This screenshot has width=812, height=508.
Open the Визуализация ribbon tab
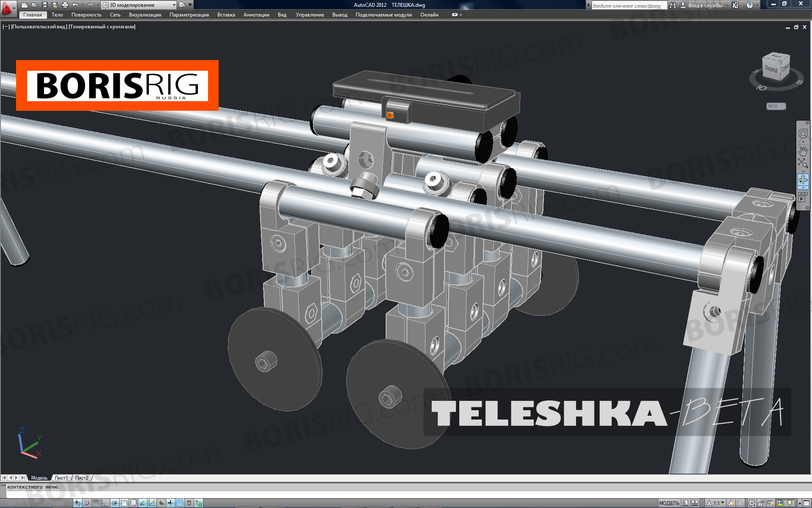(x=145, y=15)
